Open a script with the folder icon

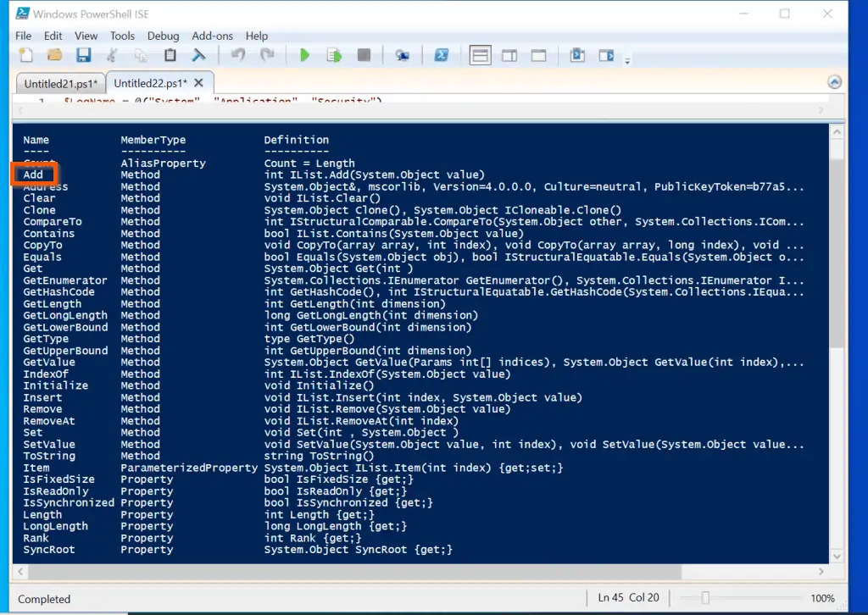[x=54, y=55]
